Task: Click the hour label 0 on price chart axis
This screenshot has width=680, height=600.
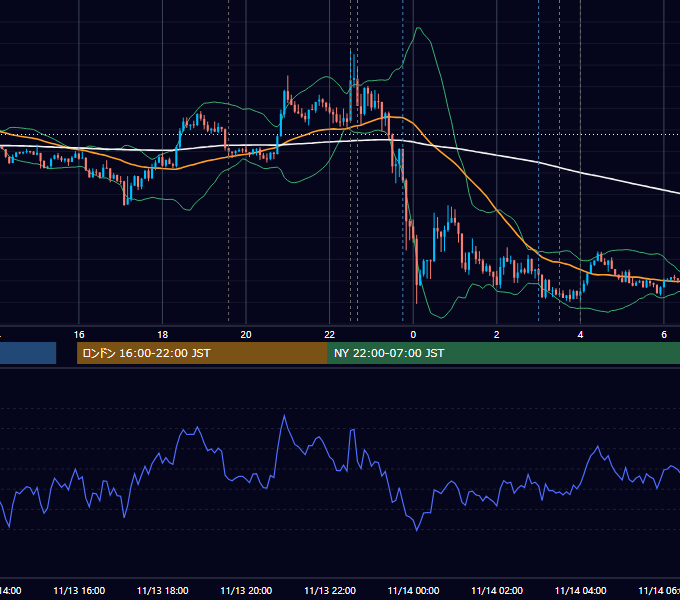Action: pyautogui.click(x=413, y=335)
